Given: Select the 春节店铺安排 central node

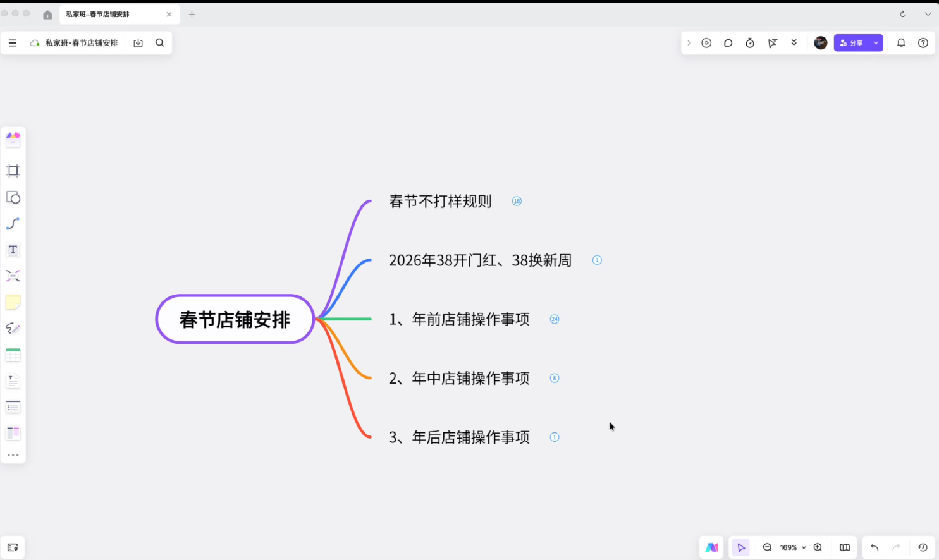Looking at the screenshot, I should 235,319.
